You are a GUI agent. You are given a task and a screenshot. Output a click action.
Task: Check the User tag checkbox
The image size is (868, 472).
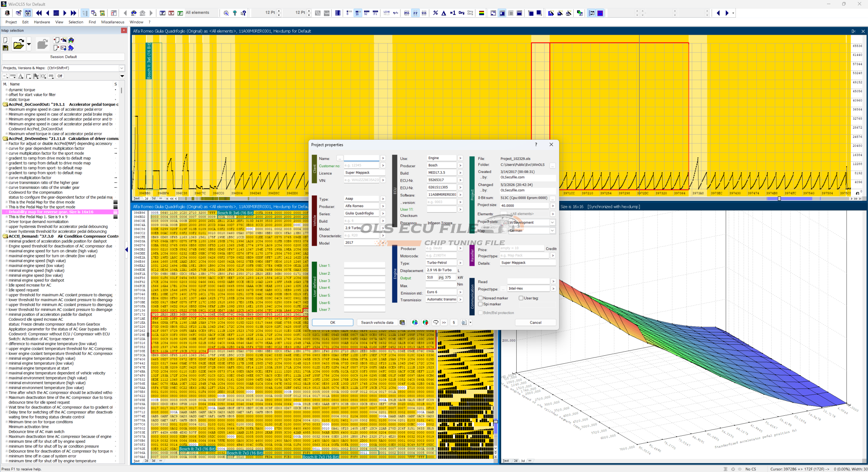[521, 298]
